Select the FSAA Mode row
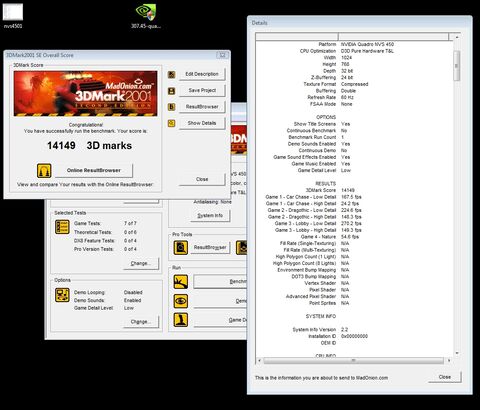Viewport: 480px width, 410px height. (x=354, y=104)
